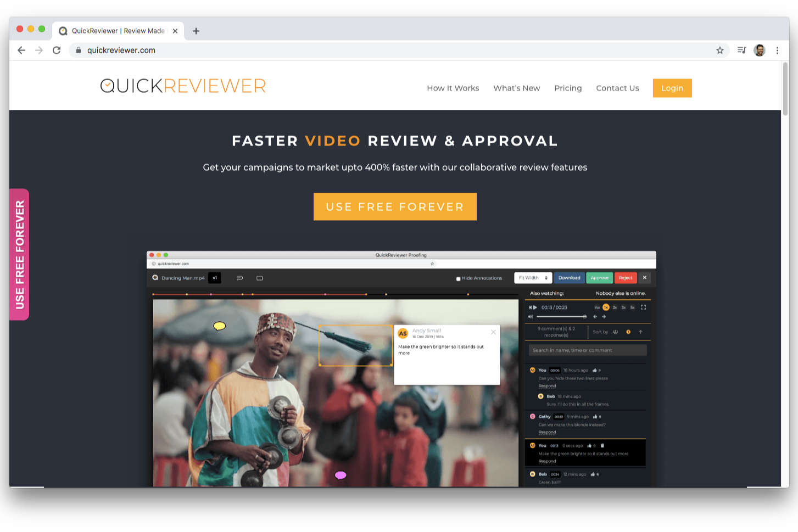Click the green Approve button
798x532 pixels.
point(600,278)
